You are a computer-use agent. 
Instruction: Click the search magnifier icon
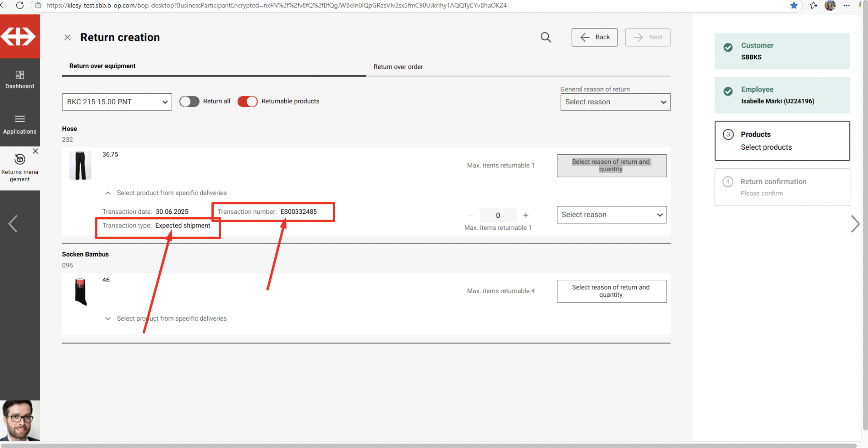coord(545,37)
